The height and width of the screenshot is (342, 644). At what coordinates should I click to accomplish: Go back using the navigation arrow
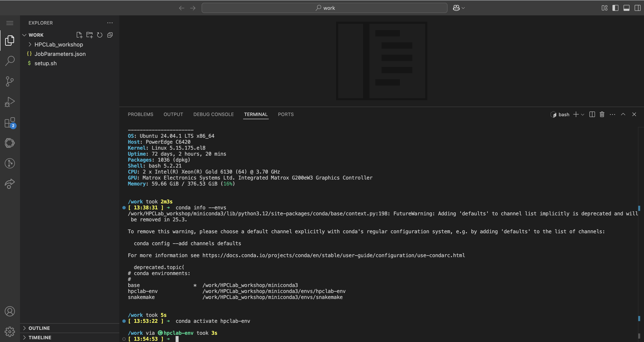[x=182, y=8]
